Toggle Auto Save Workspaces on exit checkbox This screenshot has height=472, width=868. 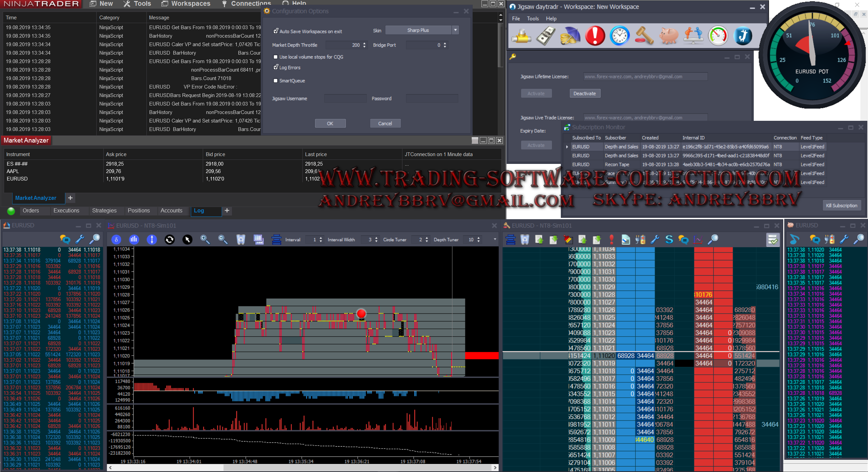[x=276, y=31]
